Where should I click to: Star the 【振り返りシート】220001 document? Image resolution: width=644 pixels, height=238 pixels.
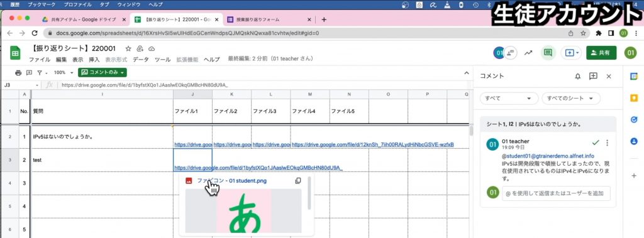pos(128,48)
